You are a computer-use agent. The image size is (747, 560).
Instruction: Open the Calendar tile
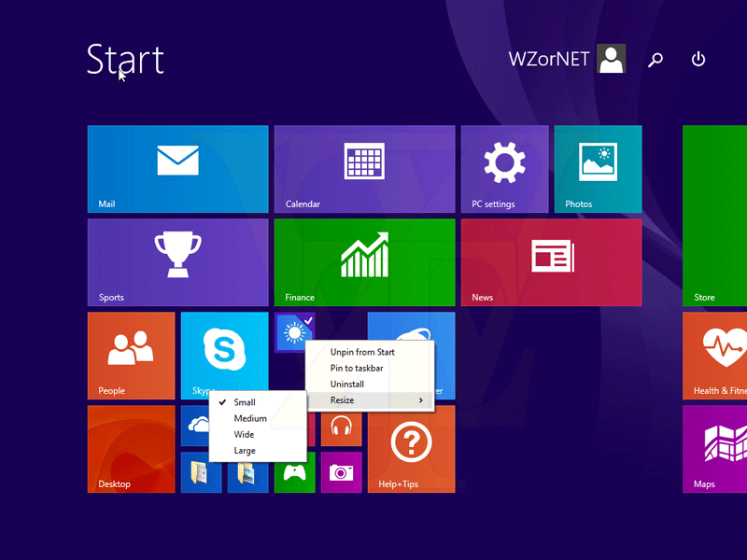pos(364,169)
